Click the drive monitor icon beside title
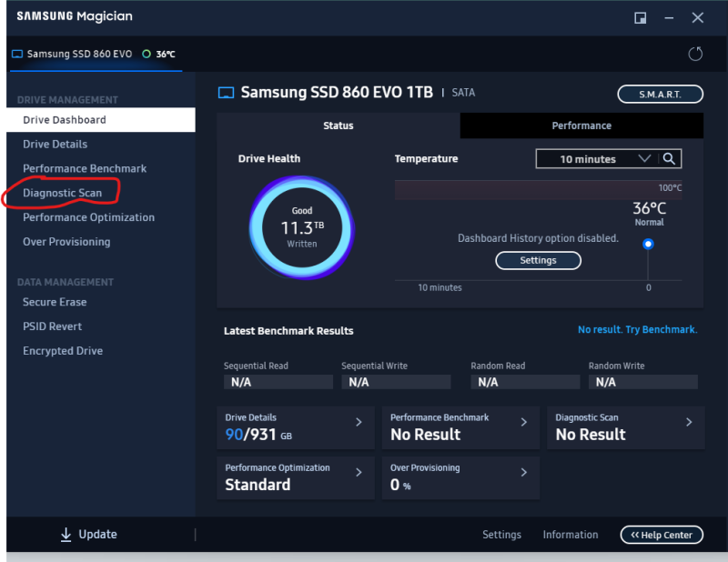Screen dimensions: 728x562 (x=227, y=93)
